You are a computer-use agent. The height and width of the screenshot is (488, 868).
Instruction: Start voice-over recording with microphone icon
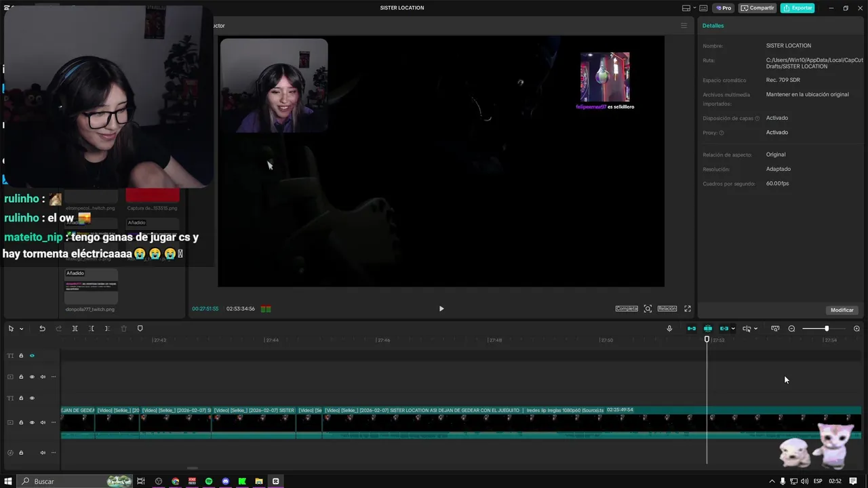click(x=669, y=329)
